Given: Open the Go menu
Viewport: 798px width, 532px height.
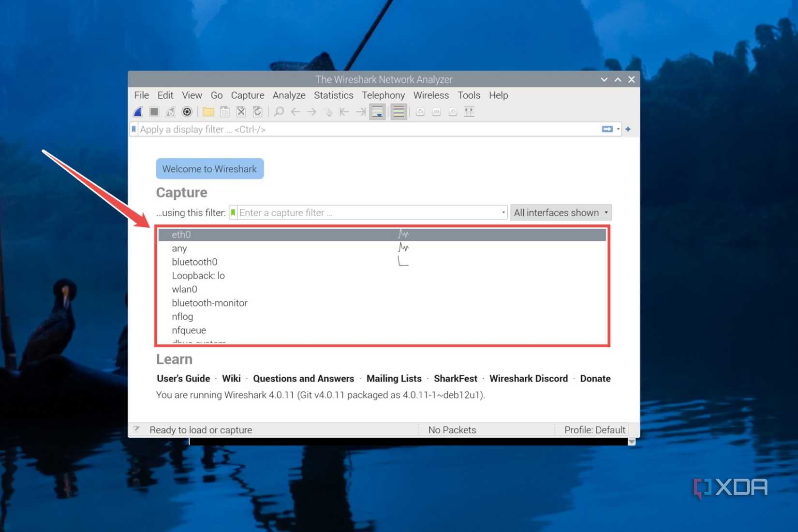Looking at the screenshot, I should (217, 95).
